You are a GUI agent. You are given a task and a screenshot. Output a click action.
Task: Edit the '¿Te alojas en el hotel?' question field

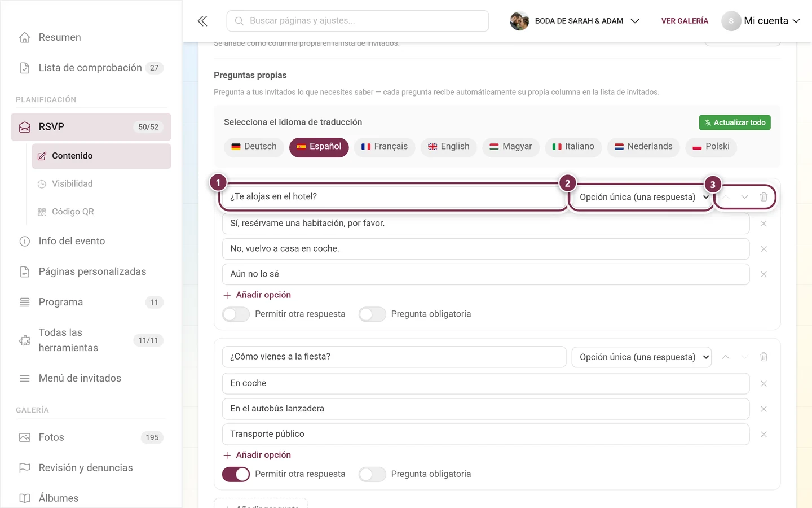pos(394,196)
